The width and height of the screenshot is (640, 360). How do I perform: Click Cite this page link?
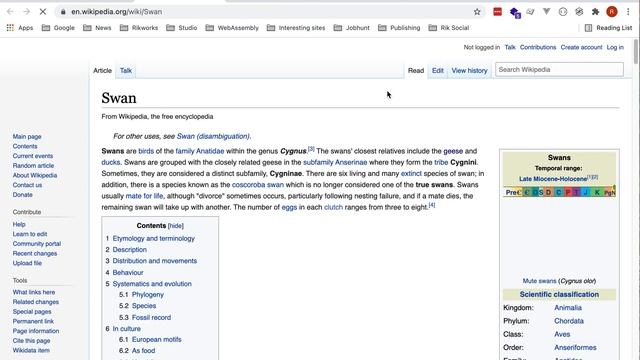[31, 341]
